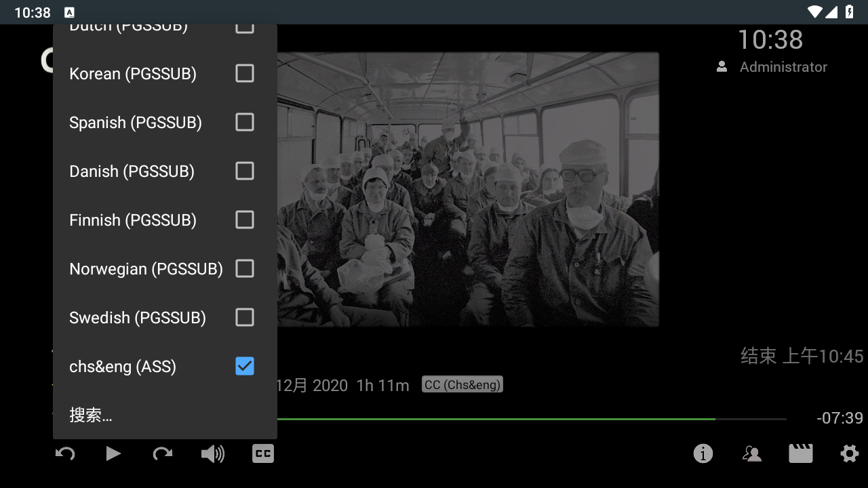Tap the -07:39 remaining time
Image resolution: width=868 pixels, height=488 pixels.
click(840, 418)
